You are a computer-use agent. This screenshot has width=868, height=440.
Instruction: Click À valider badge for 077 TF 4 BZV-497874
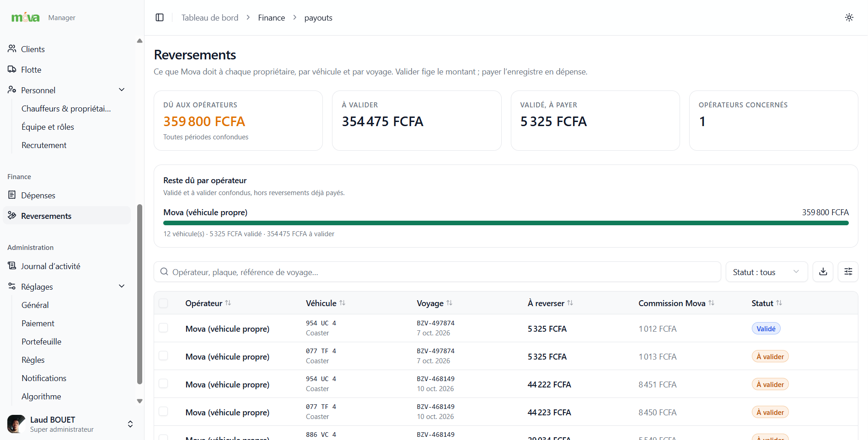[x=770, y=356]
